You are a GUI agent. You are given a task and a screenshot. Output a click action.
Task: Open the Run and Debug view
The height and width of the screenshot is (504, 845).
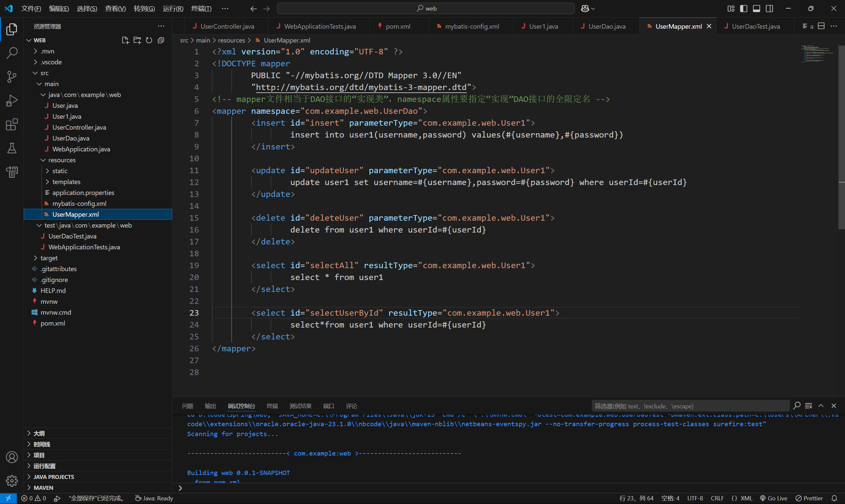pyautogui.click(x=12, y=101)
